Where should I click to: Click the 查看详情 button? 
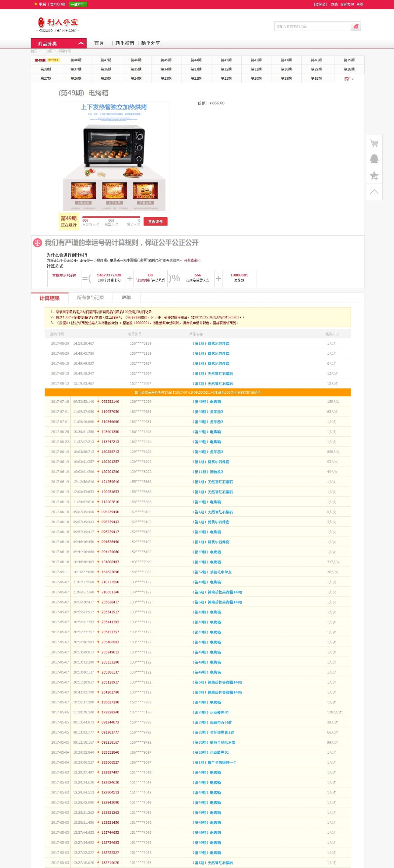155,222
